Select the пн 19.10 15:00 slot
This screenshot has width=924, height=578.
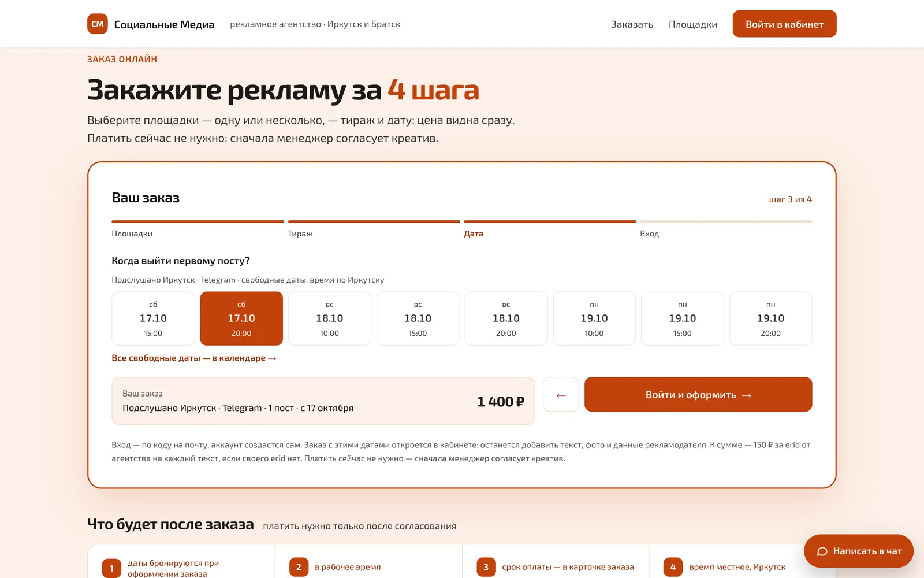683,318
